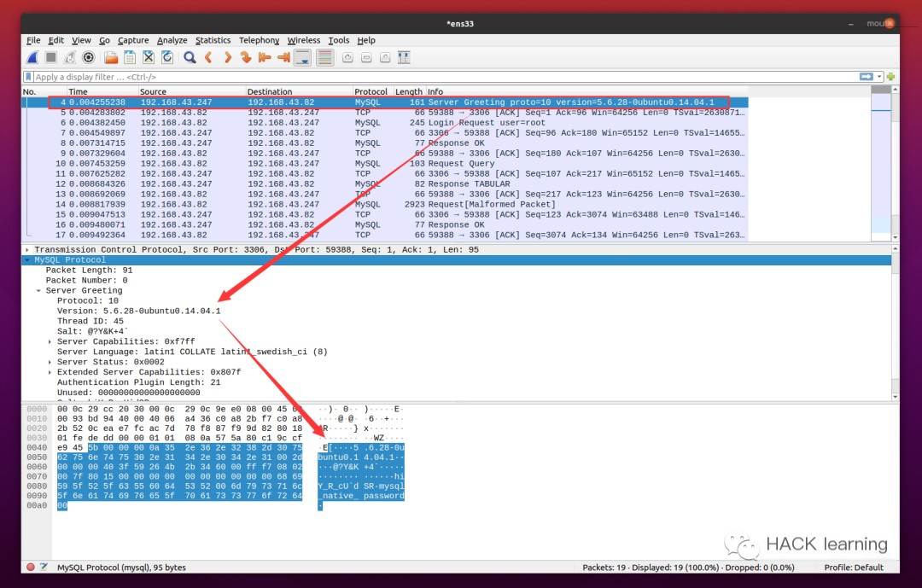Open the View menu

click(81, 40)
